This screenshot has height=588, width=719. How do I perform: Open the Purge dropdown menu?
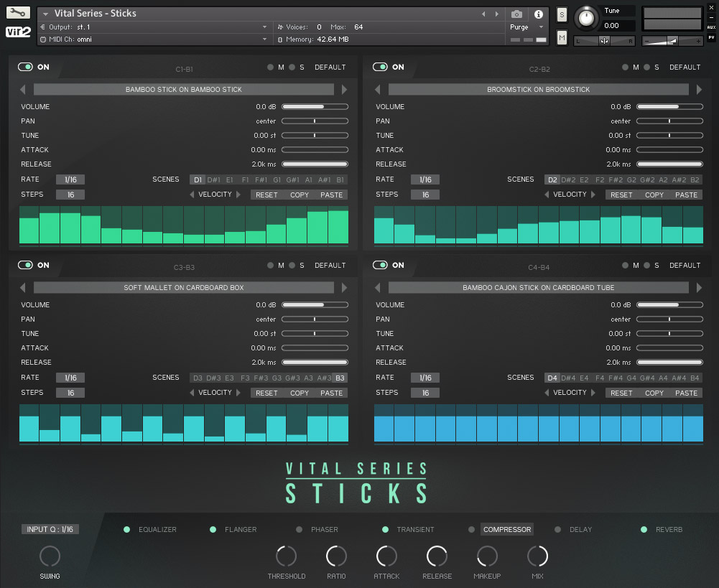point(529,26)
